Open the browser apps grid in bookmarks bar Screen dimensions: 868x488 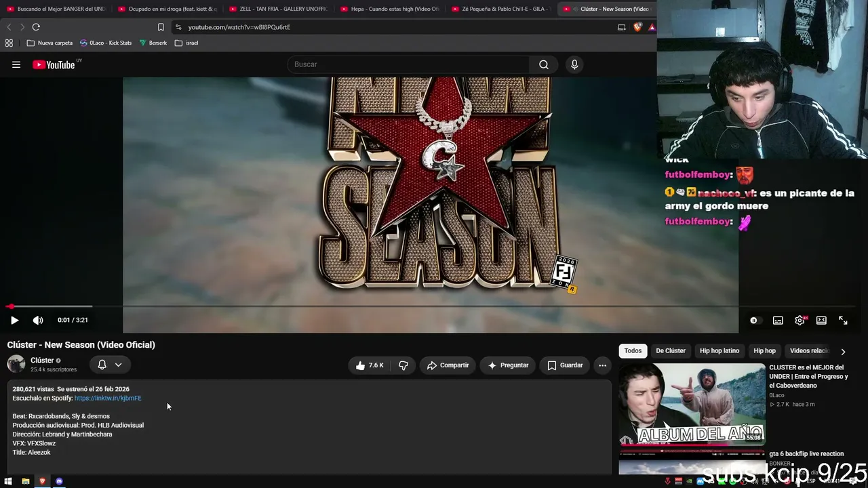tap(9, 43)
